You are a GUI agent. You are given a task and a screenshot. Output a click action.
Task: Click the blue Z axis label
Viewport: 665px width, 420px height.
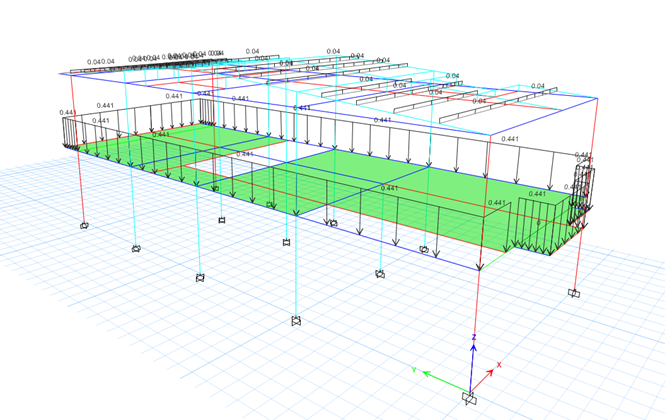[474, 337]
